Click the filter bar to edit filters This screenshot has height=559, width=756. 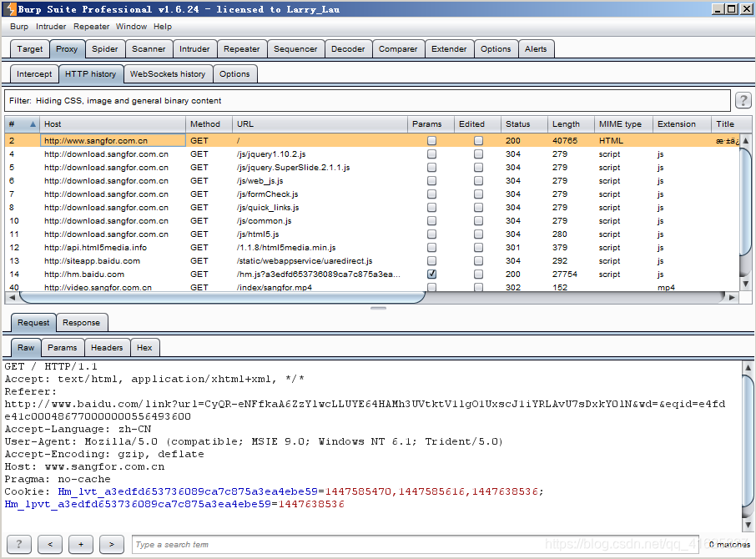click(x=367, y=101)
